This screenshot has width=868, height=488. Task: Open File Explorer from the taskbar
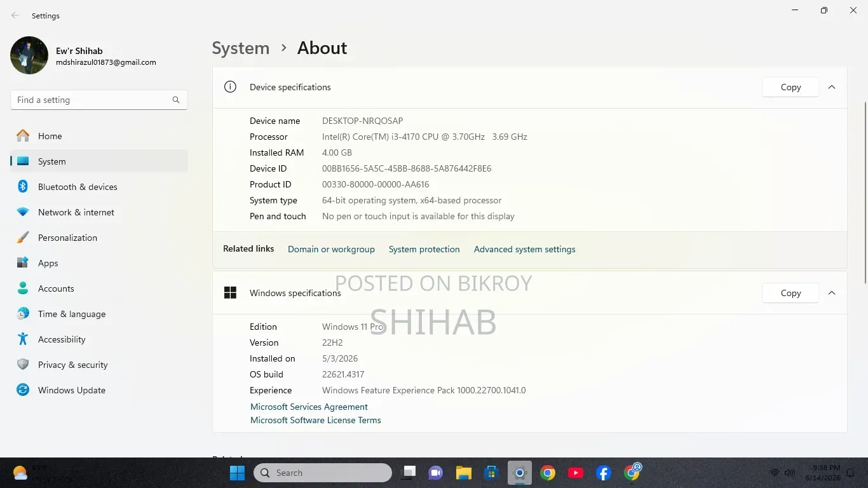463,473
